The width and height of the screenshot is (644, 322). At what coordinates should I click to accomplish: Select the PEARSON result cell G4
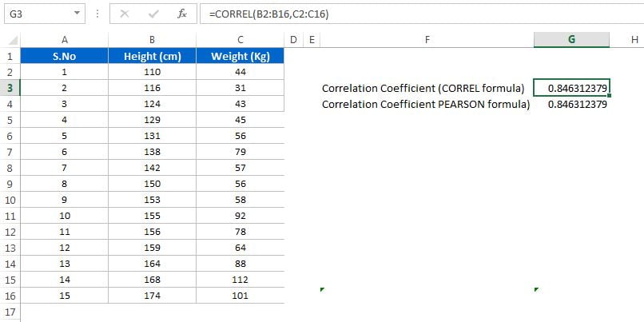(x=572, y=104)
